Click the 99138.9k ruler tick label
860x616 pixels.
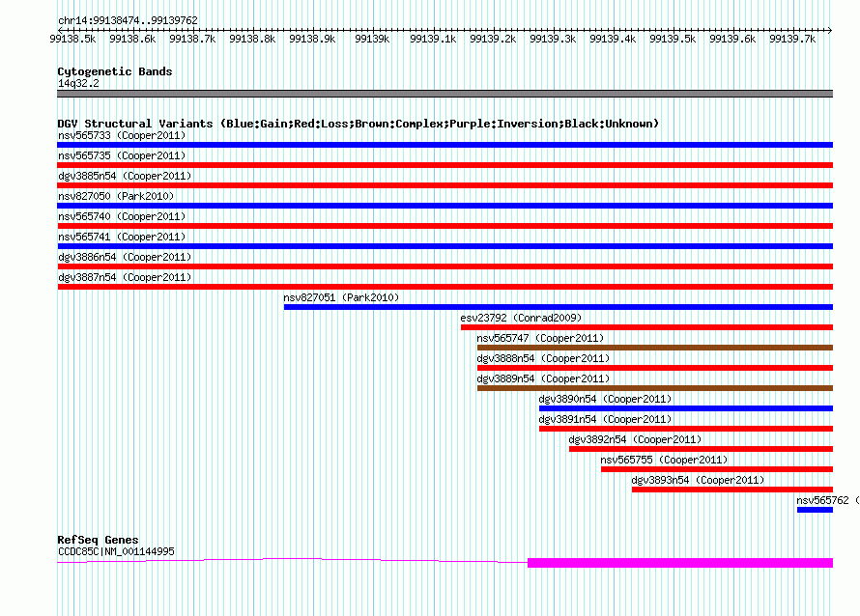[x=312, y=39]
